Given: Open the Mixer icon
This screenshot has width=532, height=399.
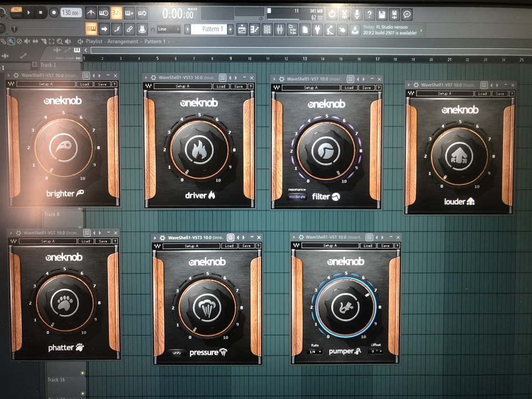Looking at the screenshot, I should click(279, 29).
